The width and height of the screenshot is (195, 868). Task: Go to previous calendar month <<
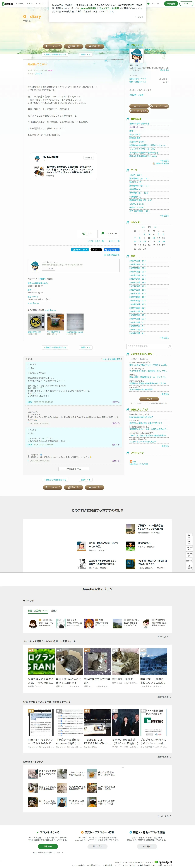point(143,227)
